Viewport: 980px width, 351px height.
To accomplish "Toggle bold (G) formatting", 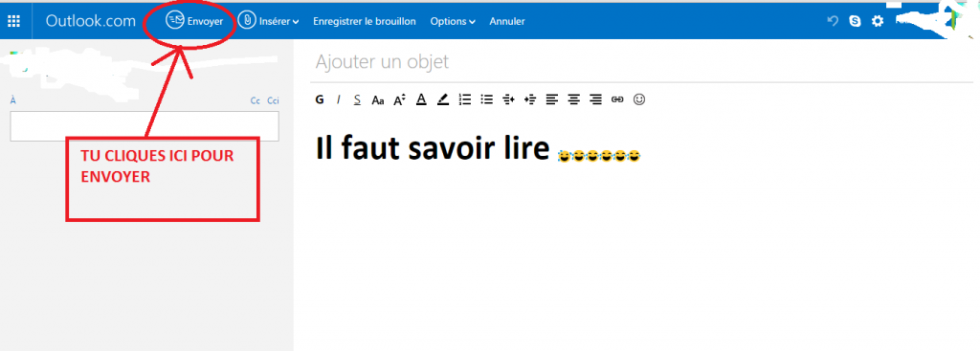I will [320, 99].
